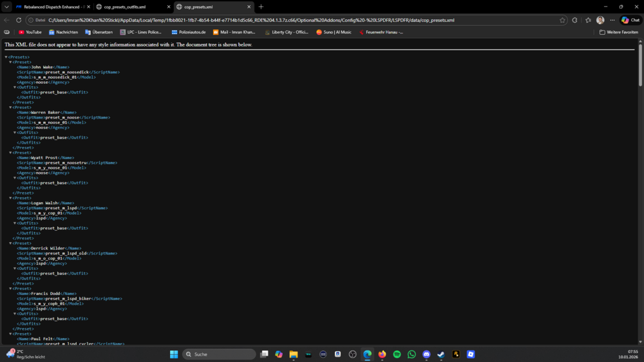Click the script name preset_m_lspd_biker
The width and height of the screenshot is (644, 362).
pyautogui.click(x=68, y=299)
